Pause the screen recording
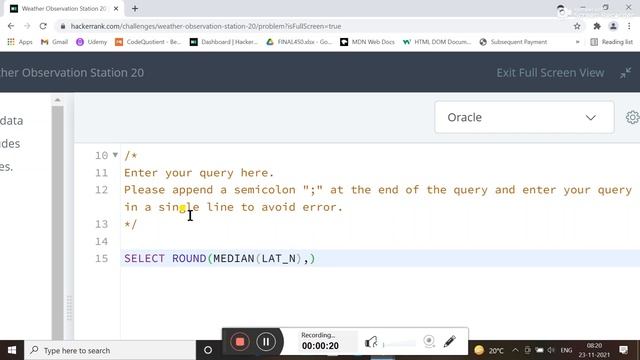Image resolution: width=640 pixels, height=360 pixels. pos(266,342)
